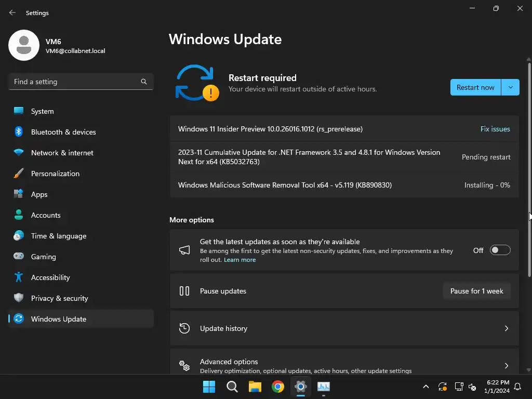Viewport: 532px width, 399px height.
Task: Click the Network wifi icon in sidebar
Action: 19,152
